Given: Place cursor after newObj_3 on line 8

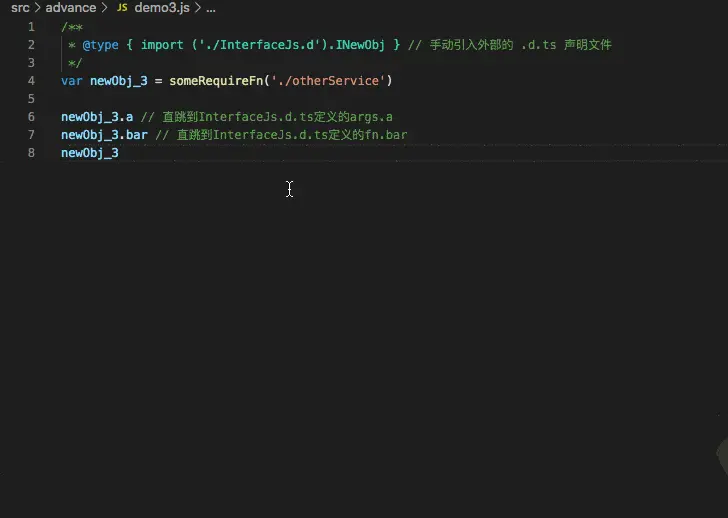Looking at the screenshot, I should pyautogui.click(x=119, y=153).
